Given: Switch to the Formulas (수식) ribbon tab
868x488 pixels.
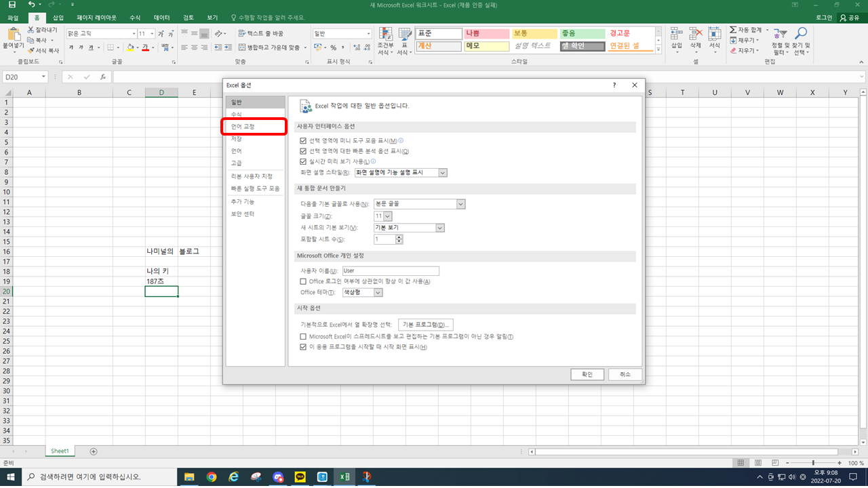Looking at the screenshot, I should (x=135, y=18).
